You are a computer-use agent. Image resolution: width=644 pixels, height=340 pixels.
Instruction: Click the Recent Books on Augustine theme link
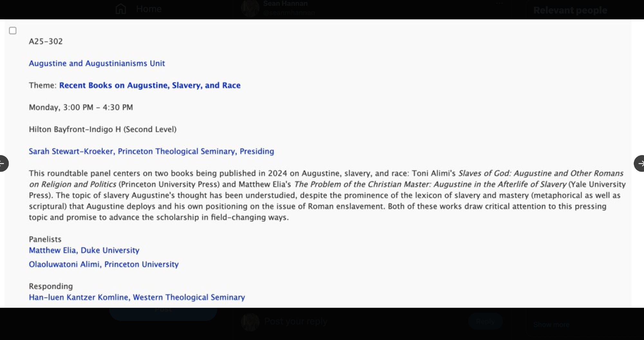pos(150,85)
